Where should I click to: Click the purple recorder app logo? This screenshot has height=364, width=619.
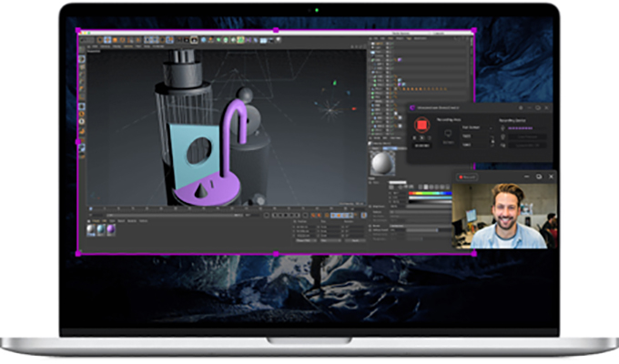tap(412, 107)
